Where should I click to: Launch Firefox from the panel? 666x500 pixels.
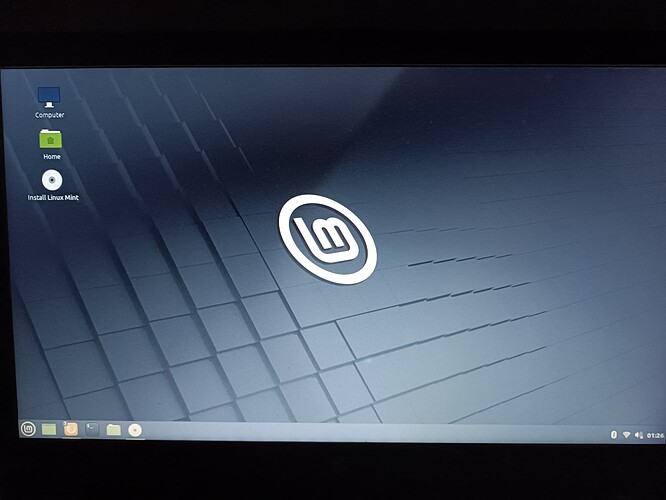(71, 429)
